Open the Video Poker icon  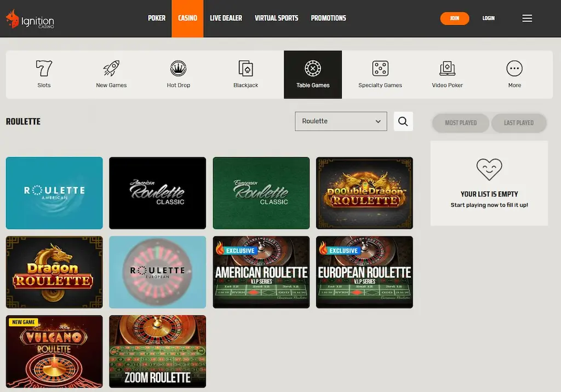coord(447,68)
